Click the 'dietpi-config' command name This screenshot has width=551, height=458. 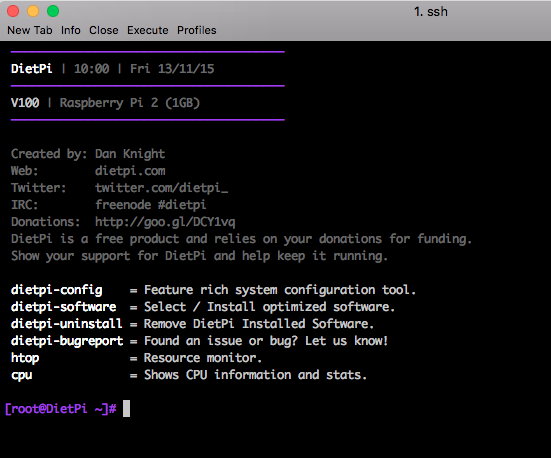tap(57, 290)
